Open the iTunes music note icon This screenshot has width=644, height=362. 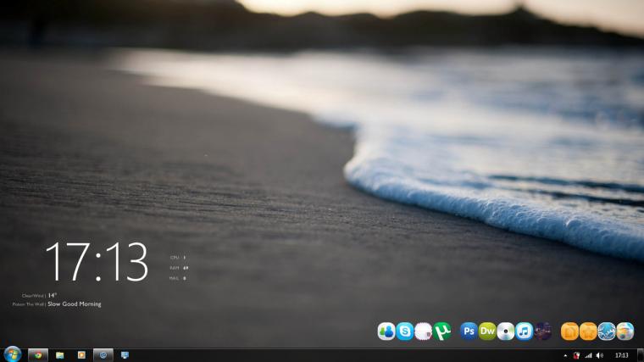coord(524,331)
